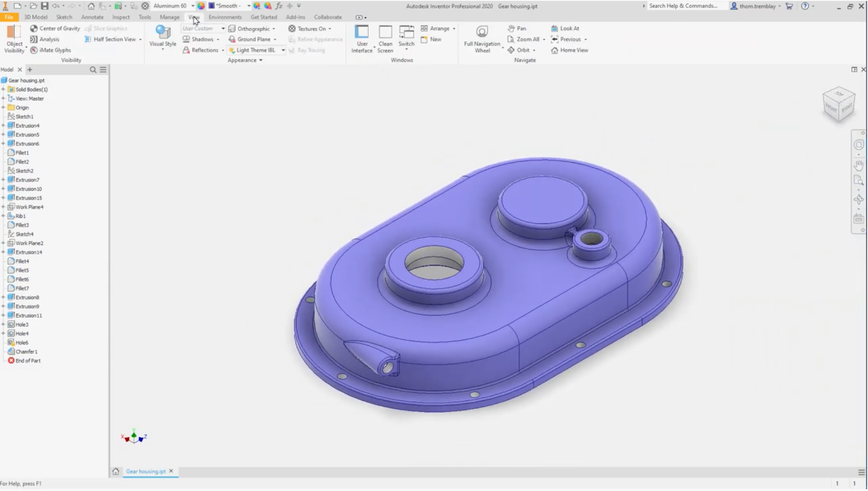Viewport: 868px width, 491px height.
Task: Search the Model browser with the magnifier icon
Action: (x=93, y=69)
